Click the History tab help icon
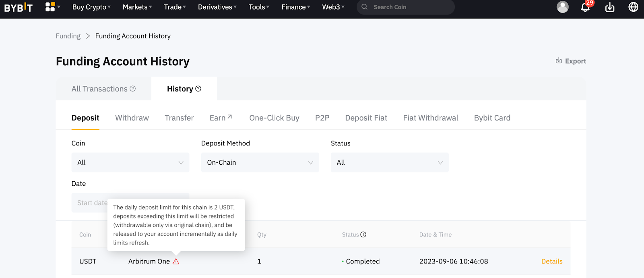This screenshot has width=644, height=278. tap(198, 89)
